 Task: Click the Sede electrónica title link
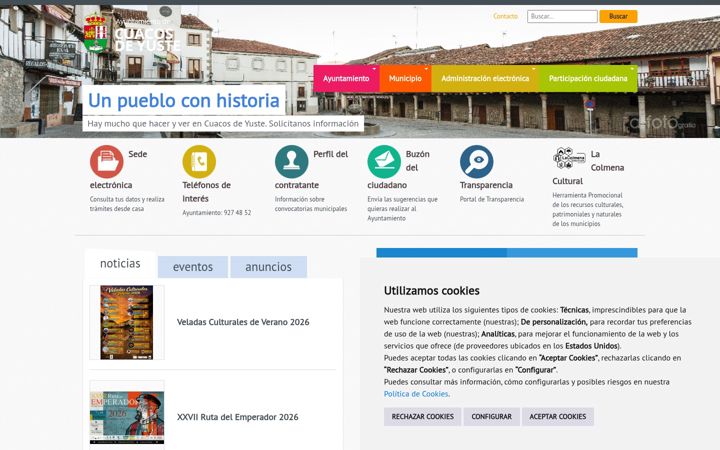pos(111,185)
